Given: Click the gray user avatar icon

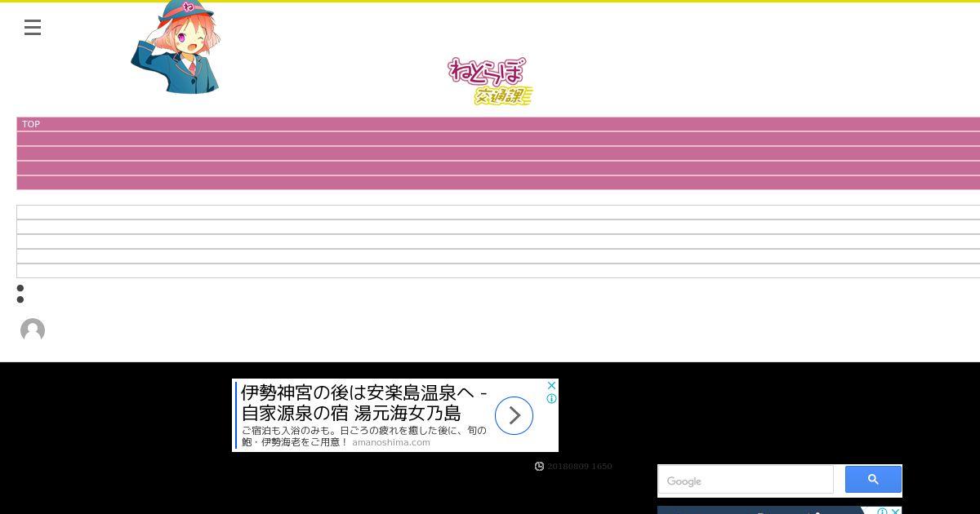Looking at the screenshot, I should pos(33,330).
